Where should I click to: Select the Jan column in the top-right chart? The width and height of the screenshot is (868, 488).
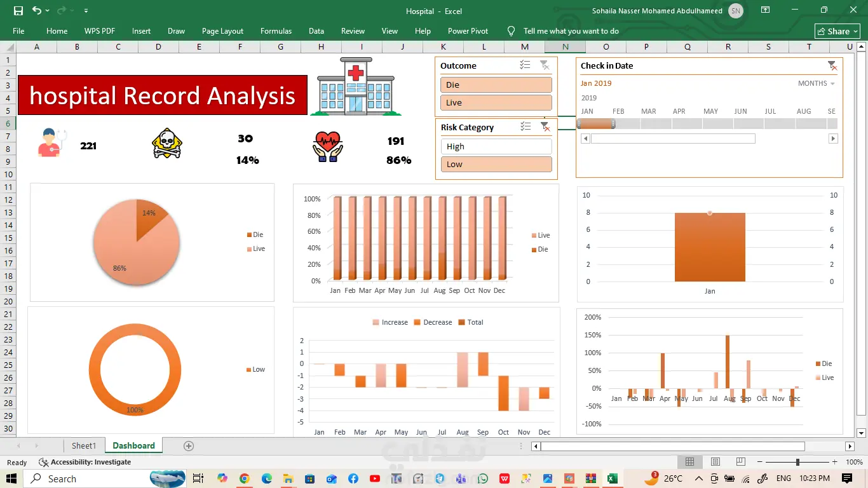(710, 247)
